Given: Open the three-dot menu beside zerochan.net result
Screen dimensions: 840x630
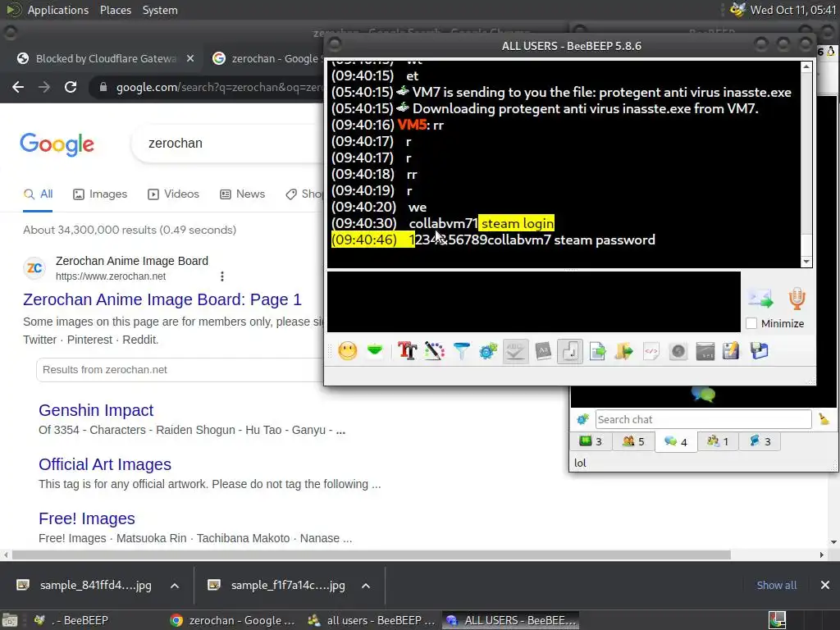Looking at the screenshot, I should [x=222, y=276].
